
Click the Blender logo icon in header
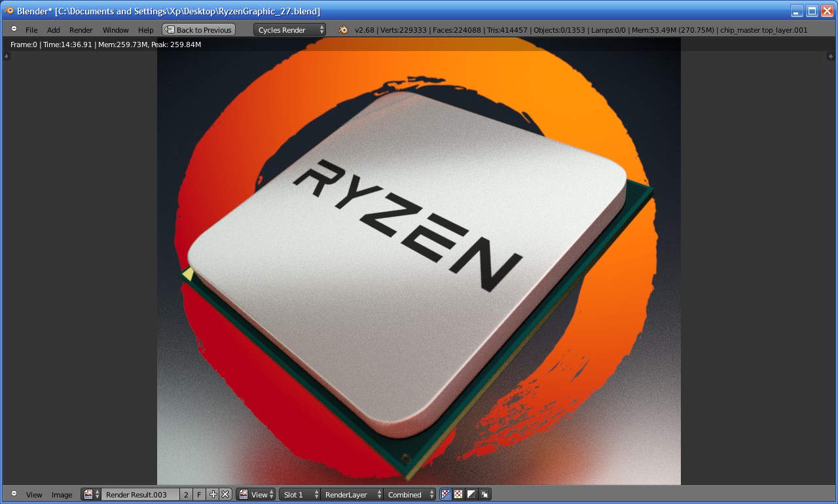pos(343,29)
